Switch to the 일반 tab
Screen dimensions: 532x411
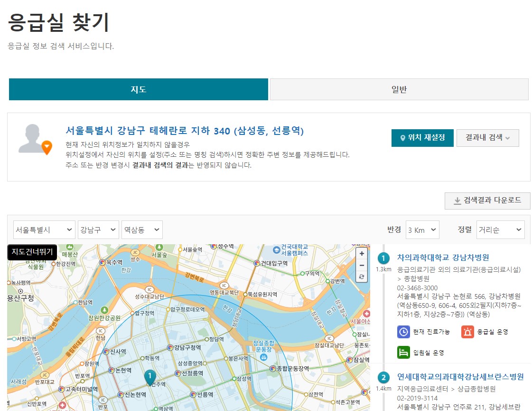(399, 89)
